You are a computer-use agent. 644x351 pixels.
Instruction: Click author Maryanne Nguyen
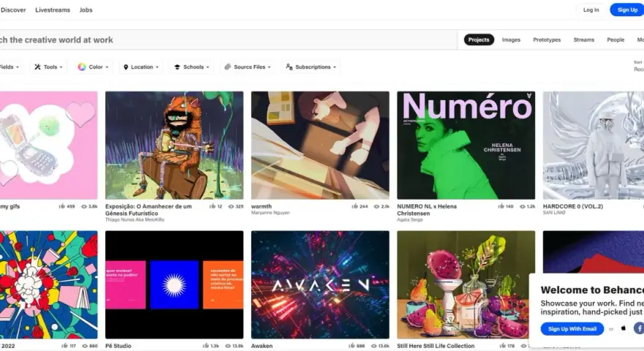point(270,213)
